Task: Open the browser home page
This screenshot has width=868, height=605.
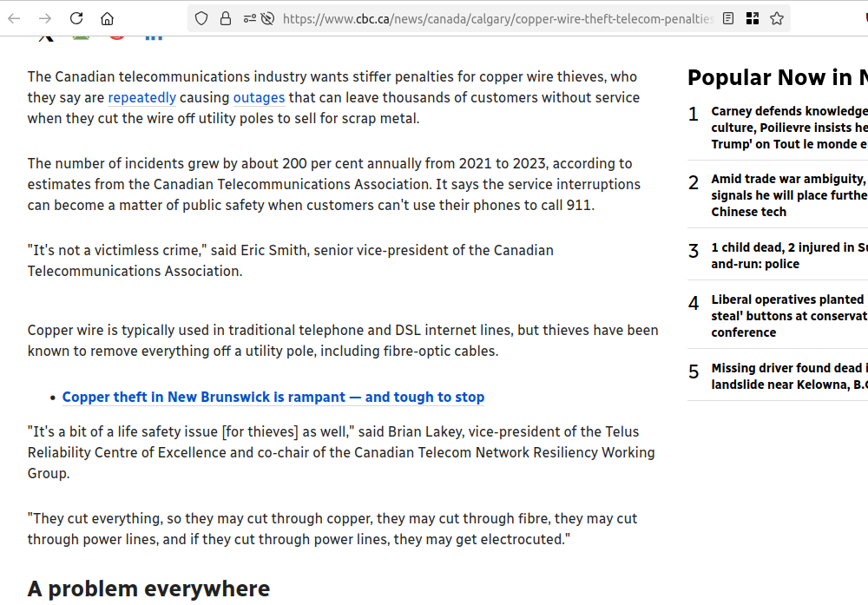Action: (x=107, y=19)
